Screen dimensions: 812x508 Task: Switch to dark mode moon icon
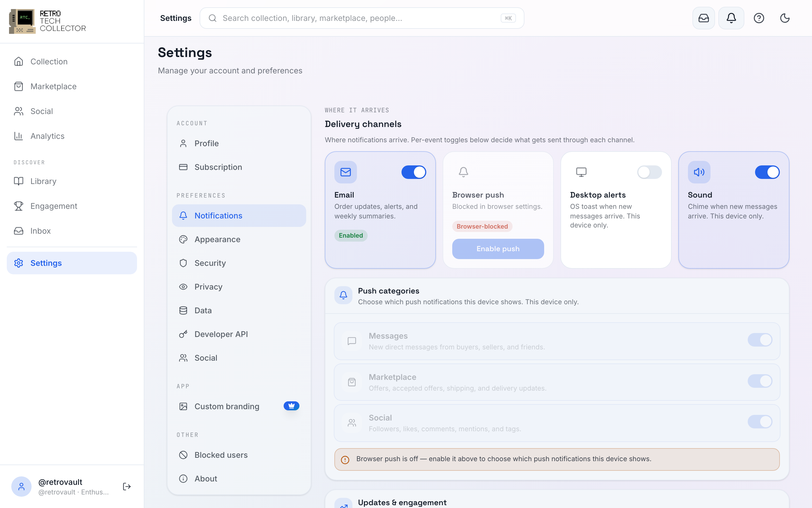click(784, 18)
